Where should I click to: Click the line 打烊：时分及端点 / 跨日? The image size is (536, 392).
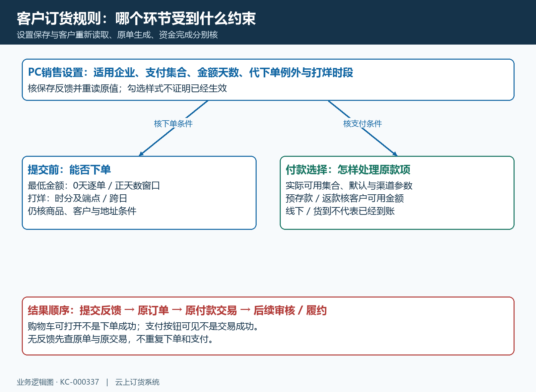pyautogui.click(x=77, y=198)
